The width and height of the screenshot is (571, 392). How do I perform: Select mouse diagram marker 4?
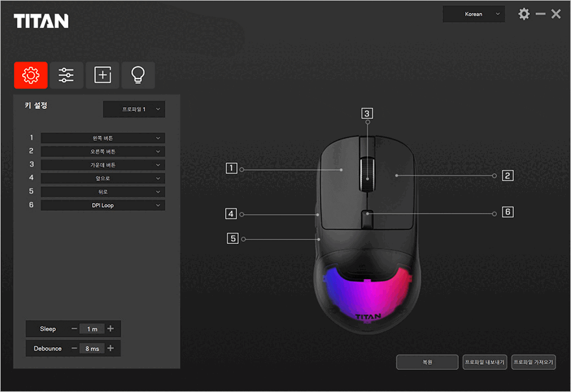point(231,214)
